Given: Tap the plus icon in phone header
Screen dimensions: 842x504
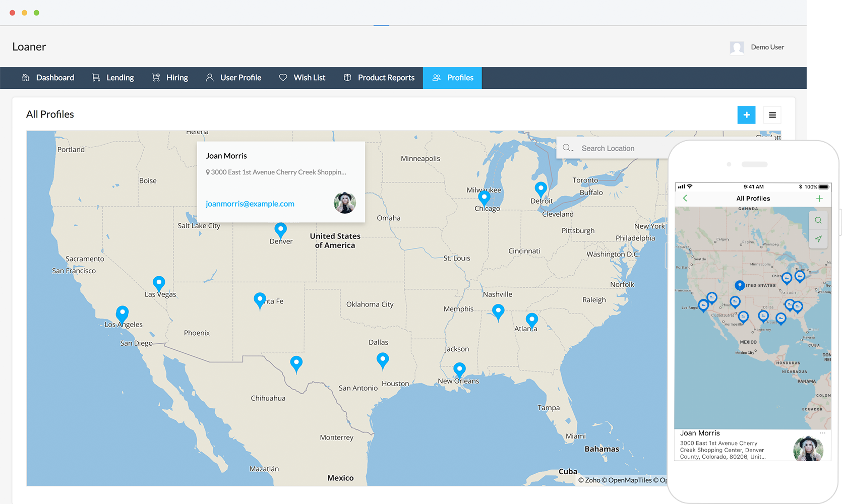Looking at the screenshot, I should pyautogui.click(x=819, y=199).
